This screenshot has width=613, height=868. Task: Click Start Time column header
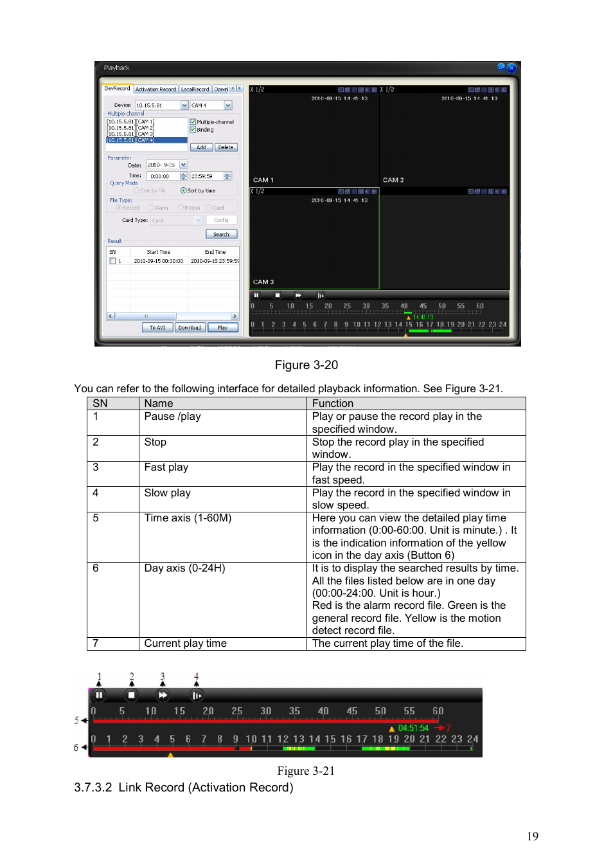[x=159, y=252]
